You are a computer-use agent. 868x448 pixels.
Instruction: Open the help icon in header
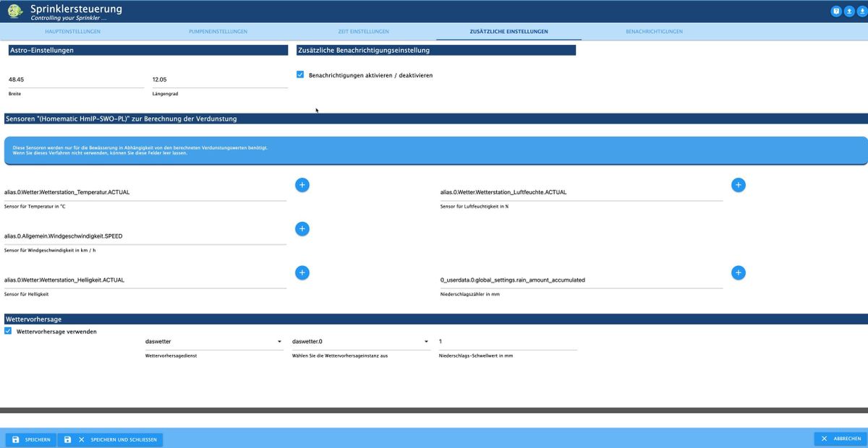(x=836, y=11)
